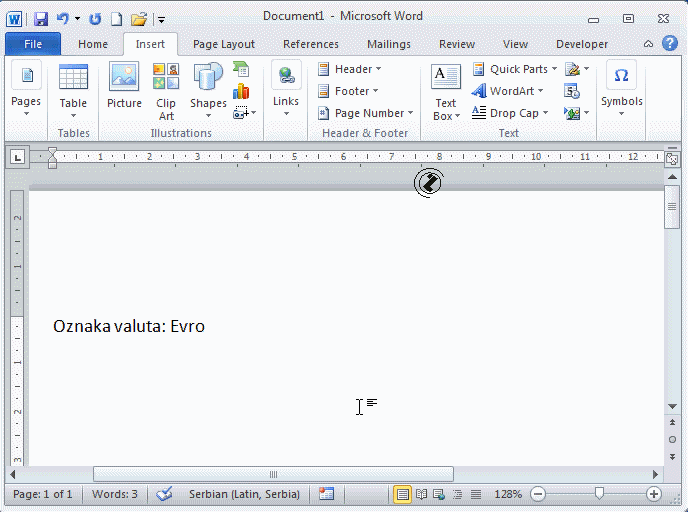Click the Language button Serbian (Latin, Serbia)

click(243, 494)
